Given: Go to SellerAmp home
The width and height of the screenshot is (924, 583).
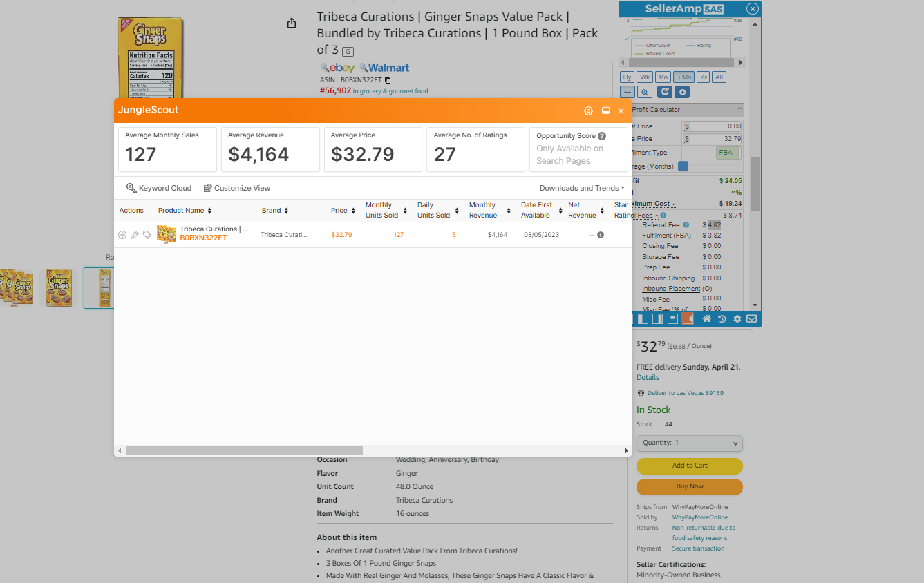Looking at the screenshot, I should pos(707,318).
